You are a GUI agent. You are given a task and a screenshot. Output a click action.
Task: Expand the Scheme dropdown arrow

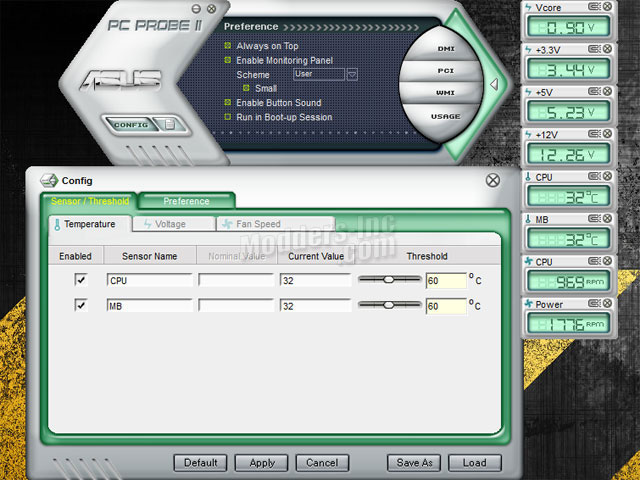352,74
